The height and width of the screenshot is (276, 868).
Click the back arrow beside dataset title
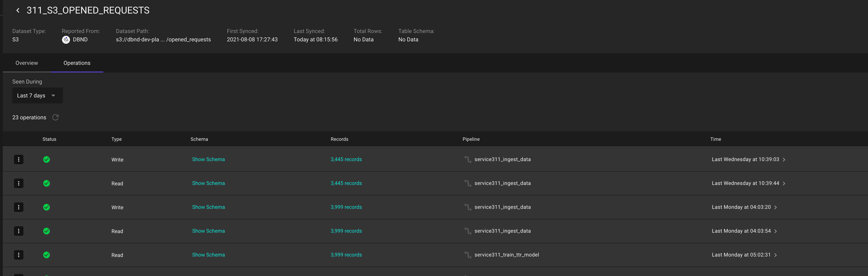[18, 11]
